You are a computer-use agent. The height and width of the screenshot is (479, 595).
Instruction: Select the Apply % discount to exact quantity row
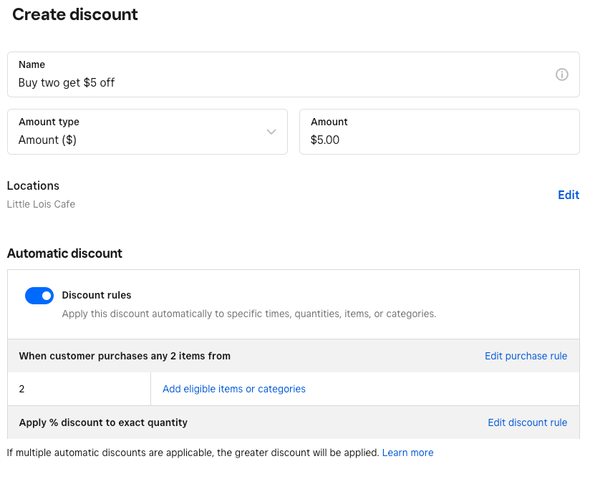pyautogui.click(x=293, y=422)
